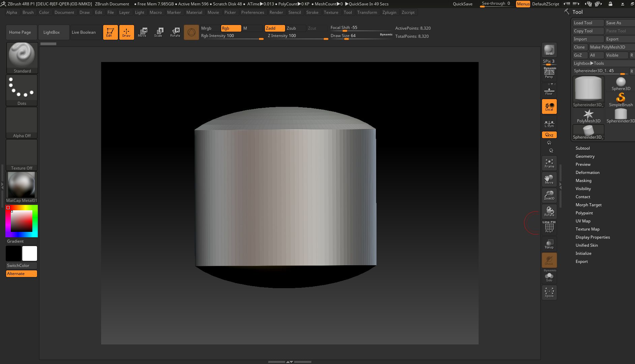The width and height of the screenshot is (635, 364).
Task: Activate Edit mode button
Action: tap(110, 32)
